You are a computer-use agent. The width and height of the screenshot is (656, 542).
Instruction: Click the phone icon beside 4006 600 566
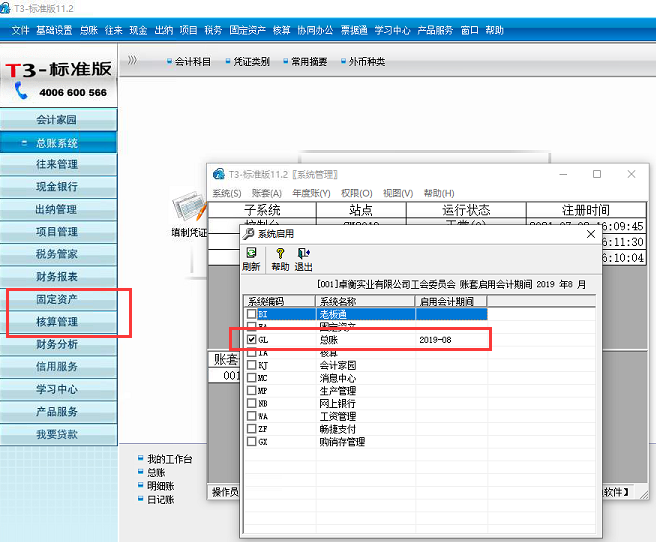[21, 90]
